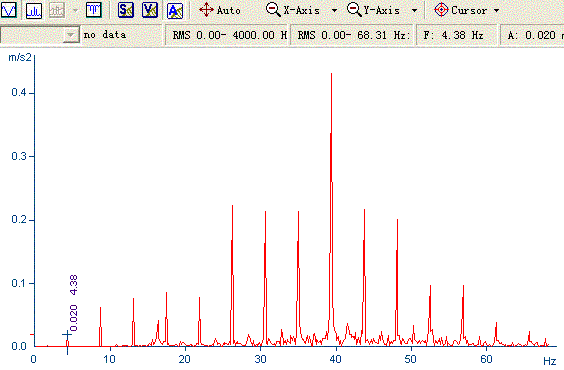Select the 4.38 Hz cursor marker on the plot
The image size is (564, 370).
tap(67, 335)
